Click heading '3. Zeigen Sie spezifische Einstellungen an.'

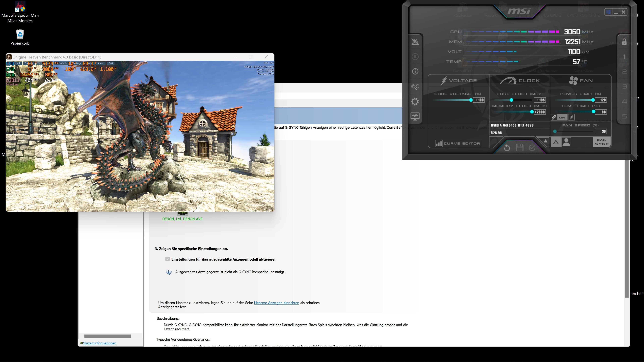pos(191,249)
